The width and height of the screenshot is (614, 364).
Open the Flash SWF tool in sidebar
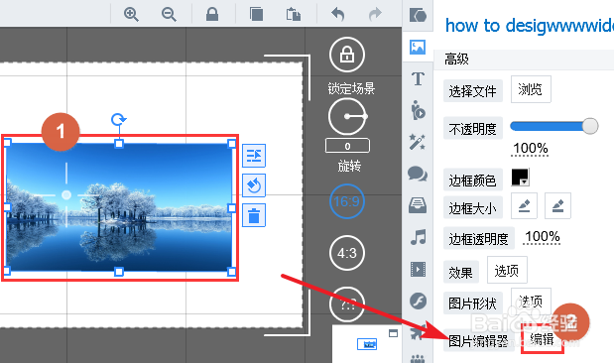pyautogui.click(x=418, y=301)
